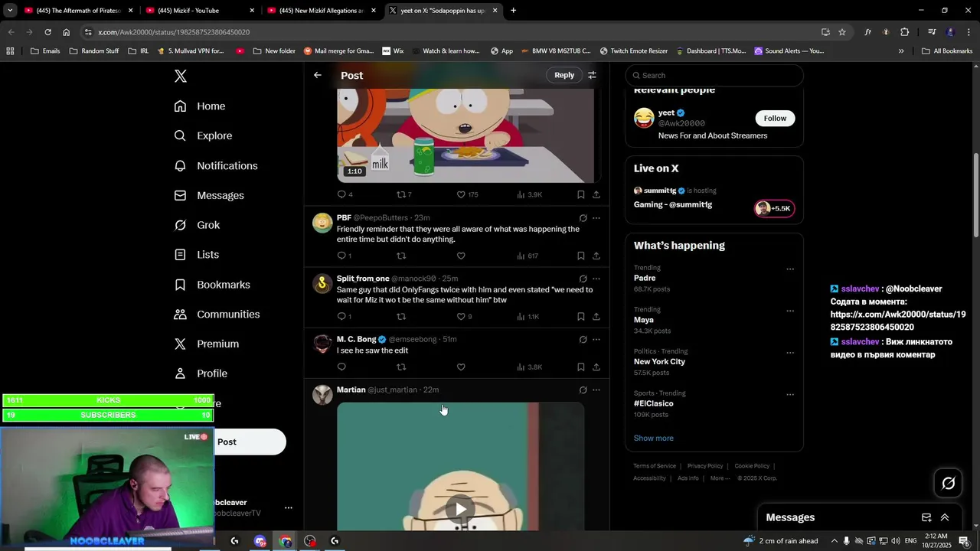Like the South Park video post
This screenshot has height=551, width=980.
click(x=467, y=194)
